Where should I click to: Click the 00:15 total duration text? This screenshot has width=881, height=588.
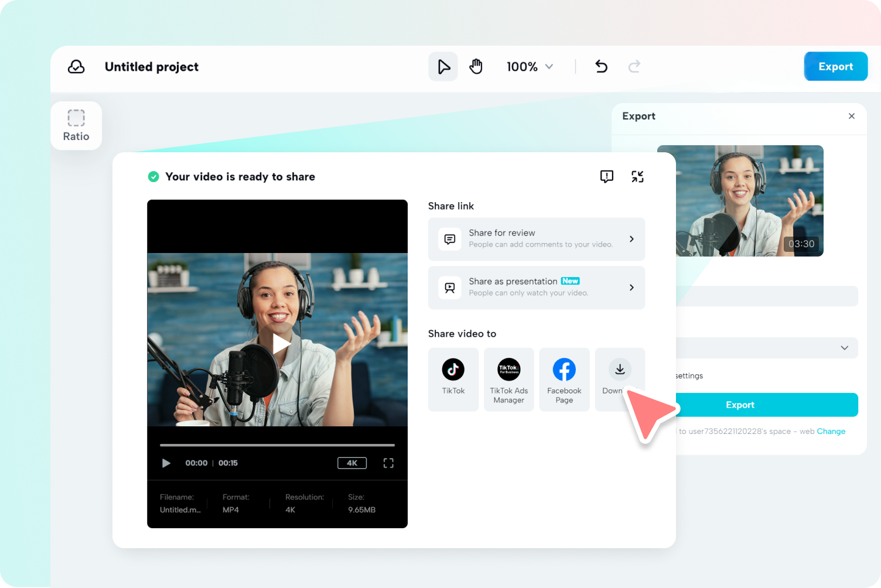click(228, 463)
